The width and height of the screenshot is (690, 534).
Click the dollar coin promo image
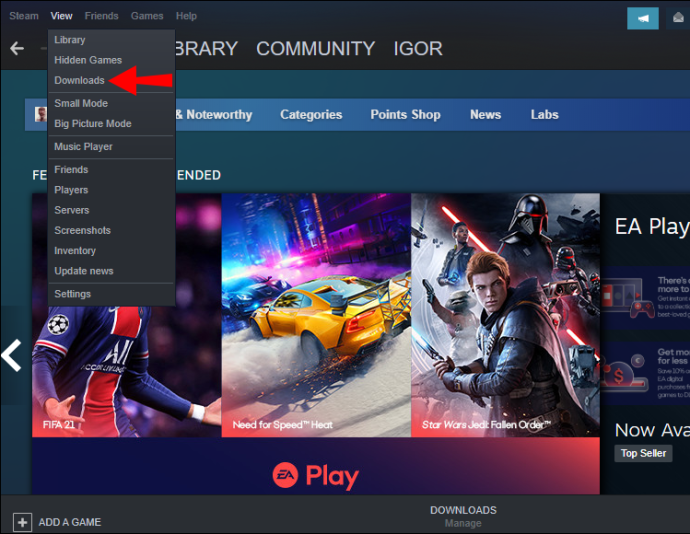click(x=624, y=372)
